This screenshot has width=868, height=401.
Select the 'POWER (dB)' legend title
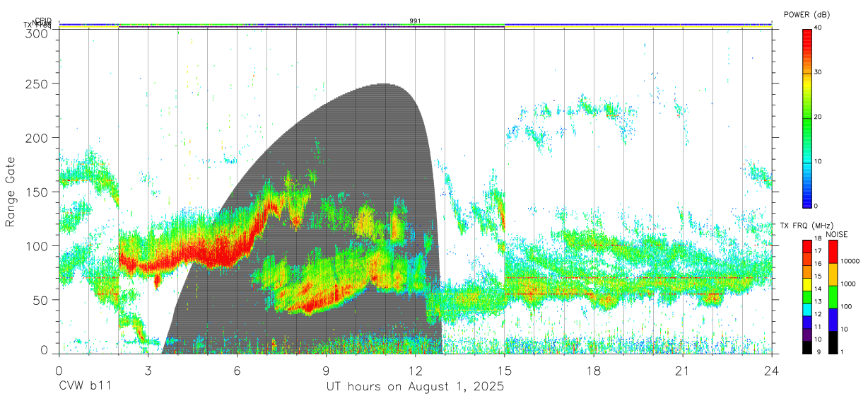[x=807, y=15]
